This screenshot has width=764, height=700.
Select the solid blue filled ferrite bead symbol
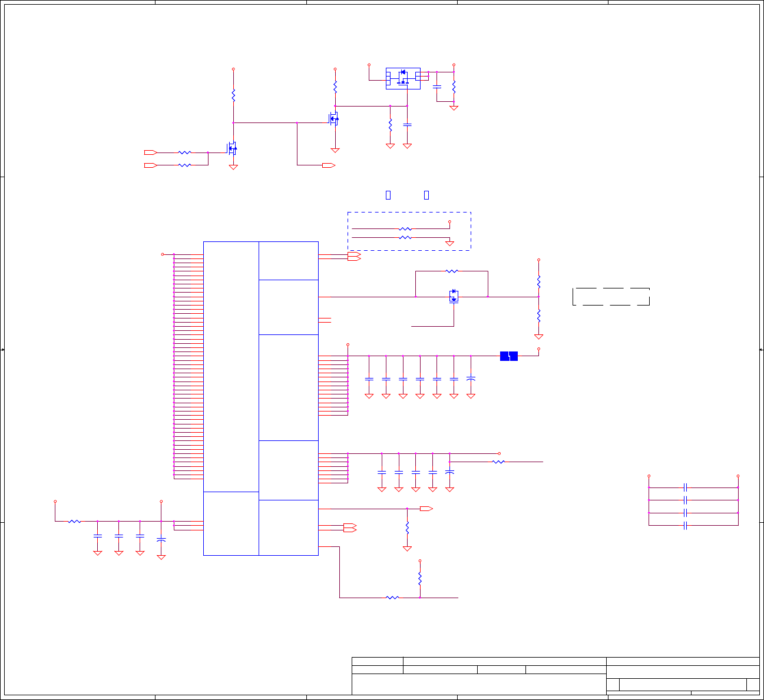[509, 356]
